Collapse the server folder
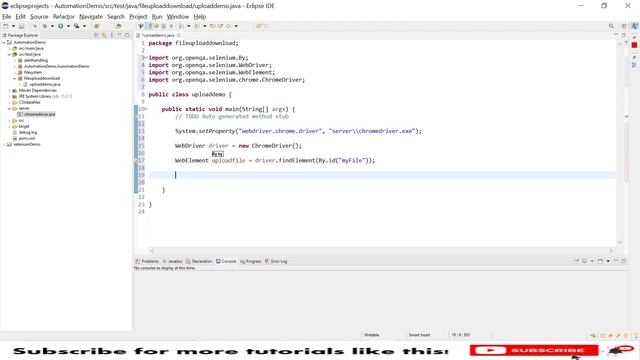The width and height of the screenshot is (640, 360). tap(10, 109)
